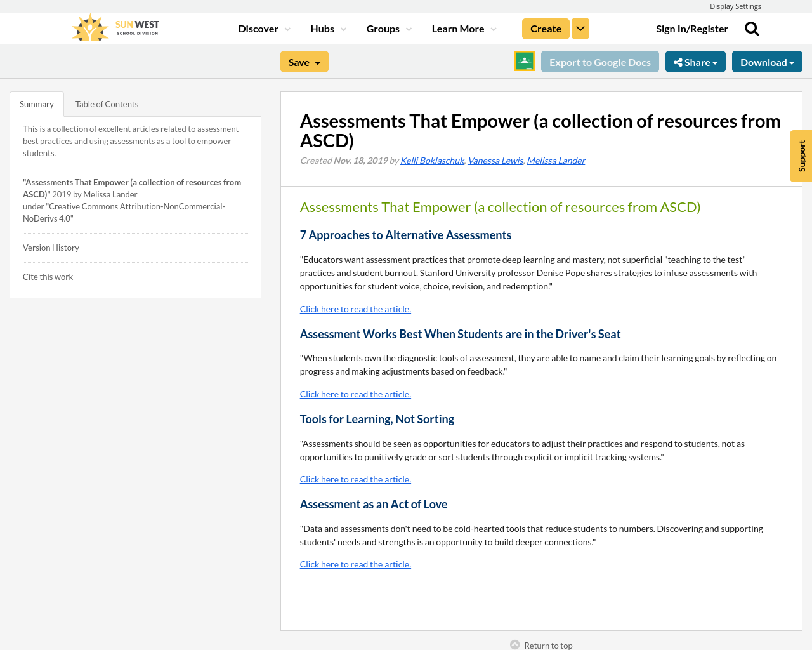This screenshot has width=812, height=650.
Task: Open the Sign In/Register page
Action: 692,28
